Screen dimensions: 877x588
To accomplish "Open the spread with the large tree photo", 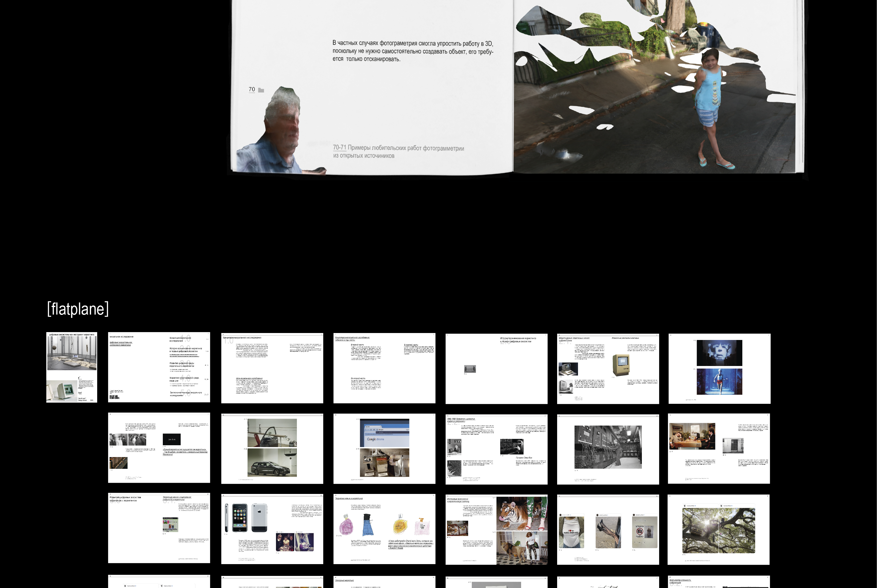I will tap(718, 529).
